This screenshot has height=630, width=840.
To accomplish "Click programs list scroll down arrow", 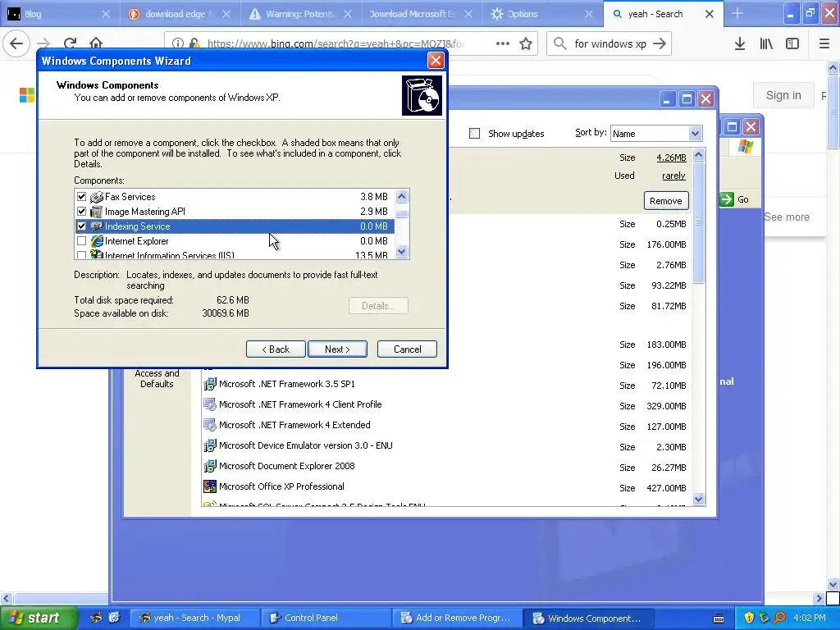I will pyautogui.click(x=698, y=499).
